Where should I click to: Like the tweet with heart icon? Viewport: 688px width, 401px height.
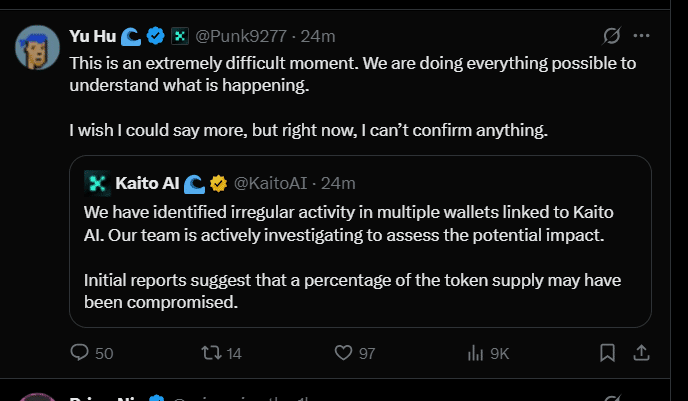pyautogui.click(x=344, y=353)
